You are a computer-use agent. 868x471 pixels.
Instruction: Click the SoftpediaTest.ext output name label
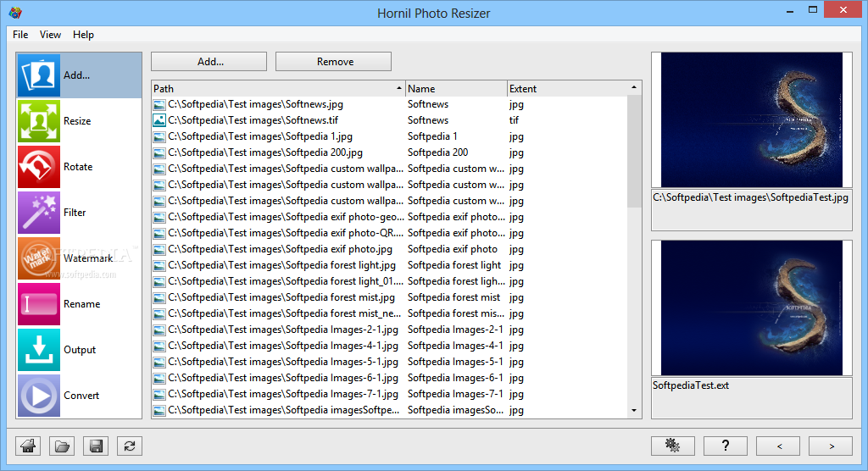coord(691,385)
